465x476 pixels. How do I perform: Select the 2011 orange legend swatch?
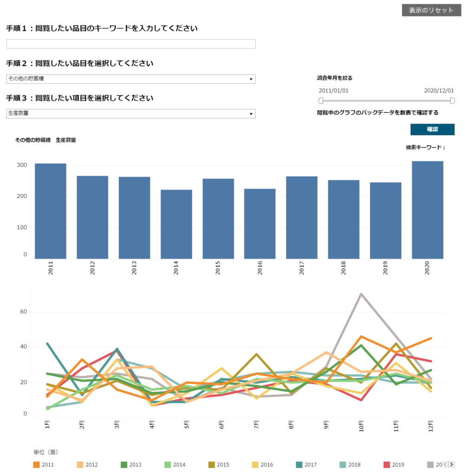36,464
